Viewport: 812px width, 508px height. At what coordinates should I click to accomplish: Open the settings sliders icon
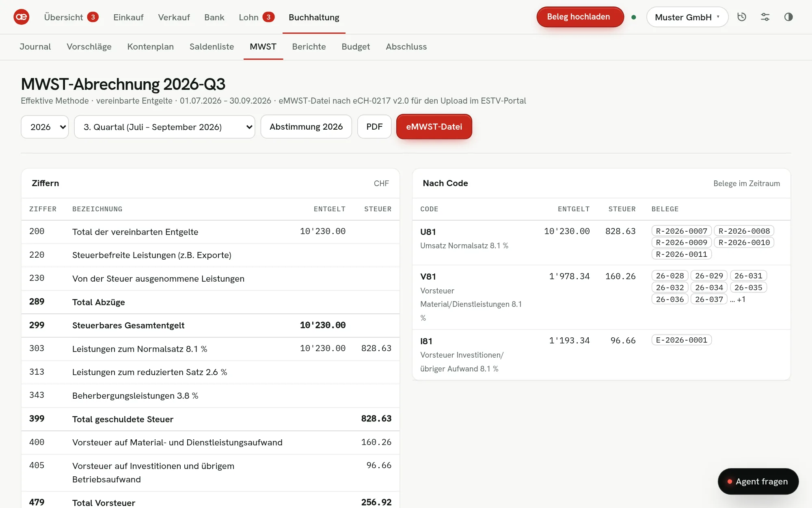[x=765, y=17]
